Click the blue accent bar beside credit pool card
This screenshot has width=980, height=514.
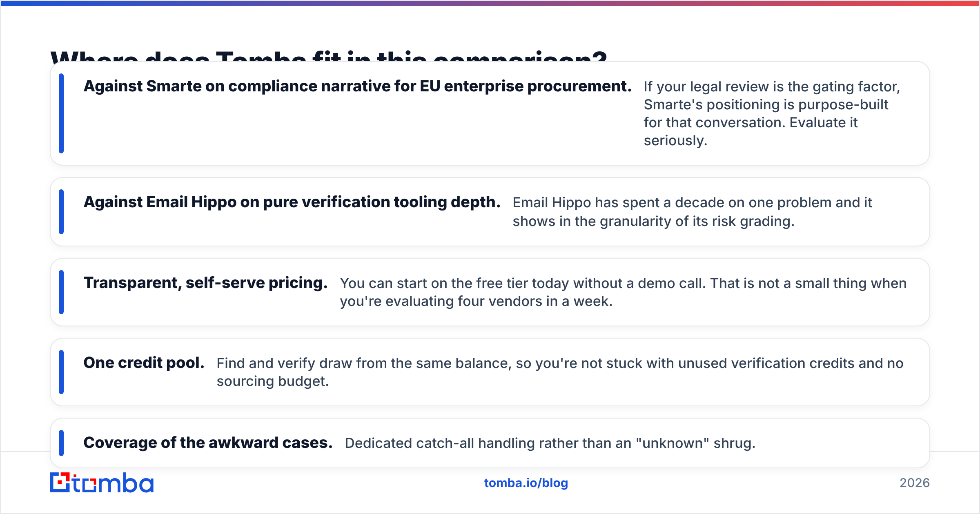click(61, 372)
